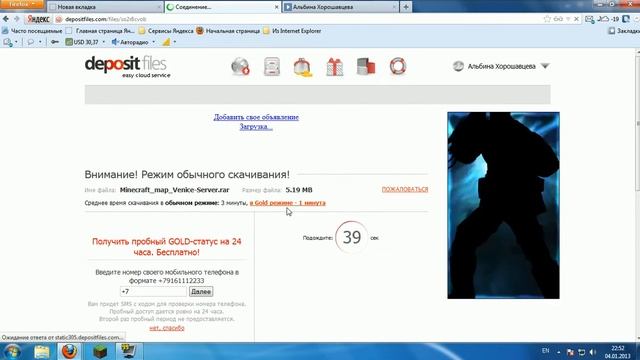Open the orange Firefox menu button

coord(22,4)
